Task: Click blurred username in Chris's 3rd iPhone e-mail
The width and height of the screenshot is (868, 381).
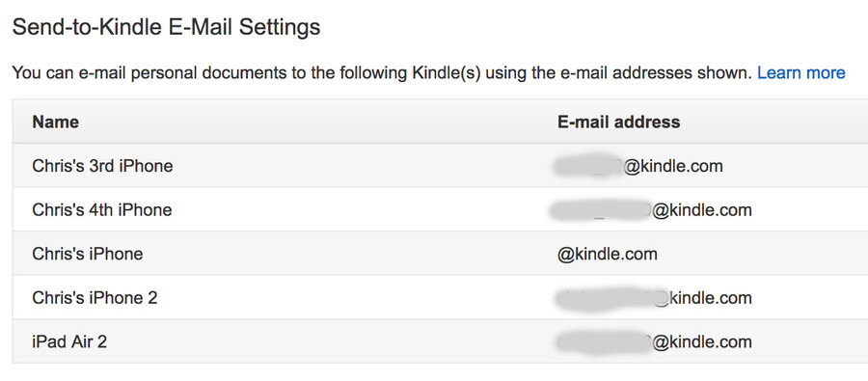Action: click(x=589, y=166)
